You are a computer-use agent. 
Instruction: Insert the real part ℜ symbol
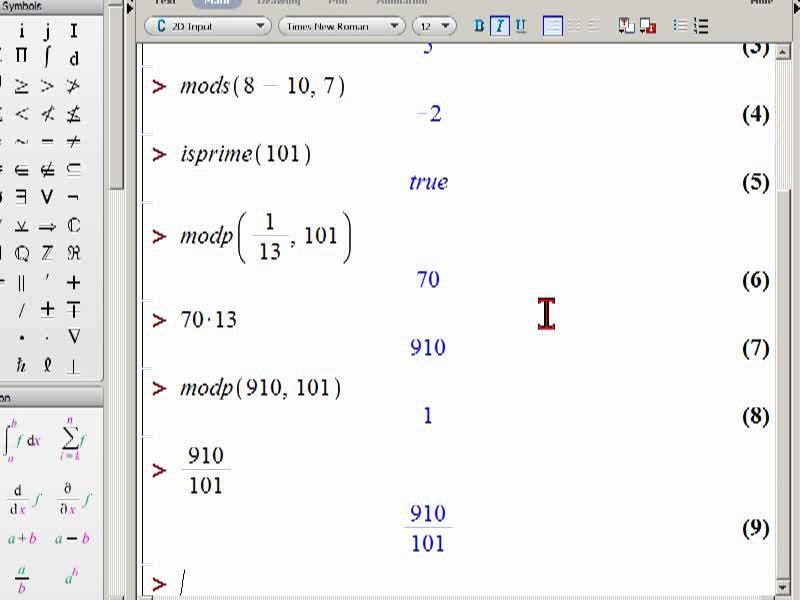point(73,253)
